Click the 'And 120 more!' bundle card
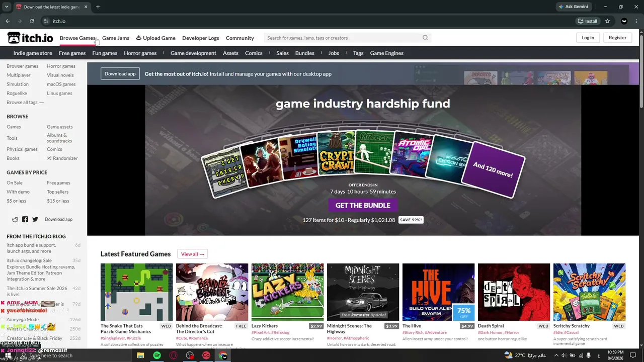Image resolution: width=644 pixels, height=362 pixels. point(493,170)
